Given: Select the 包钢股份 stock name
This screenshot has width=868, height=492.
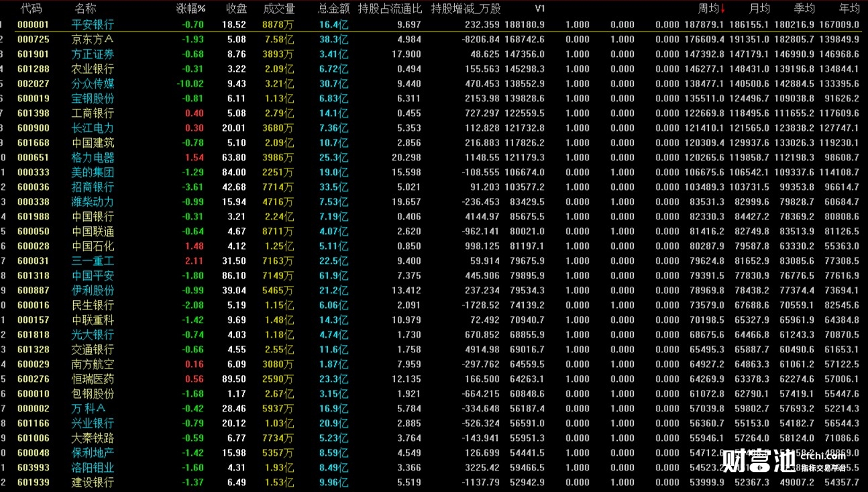Looking at the screenshot, I should (93, 394).
